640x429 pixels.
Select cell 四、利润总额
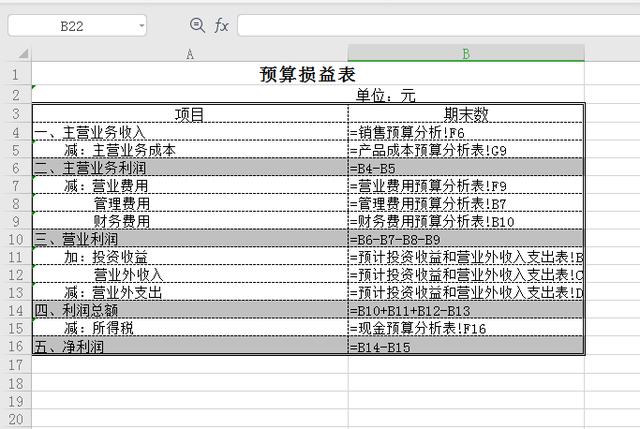tap(190, 310)
